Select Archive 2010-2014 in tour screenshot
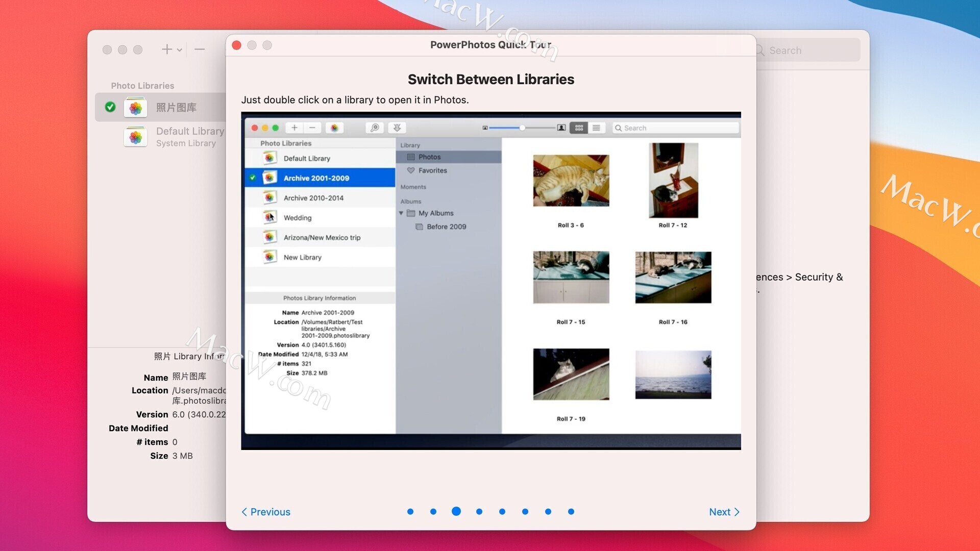This screenshot has height=551, width=980. pyautogui.click(x=320, y=198)
